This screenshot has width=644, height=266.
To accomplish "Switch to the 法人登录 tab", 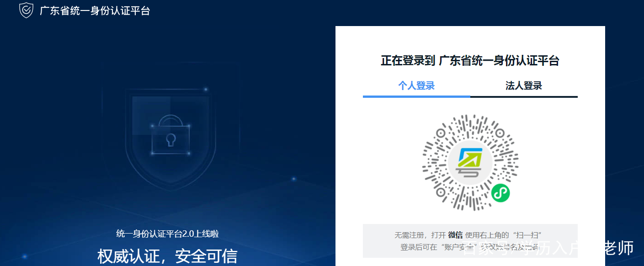I will pos(523,85).
